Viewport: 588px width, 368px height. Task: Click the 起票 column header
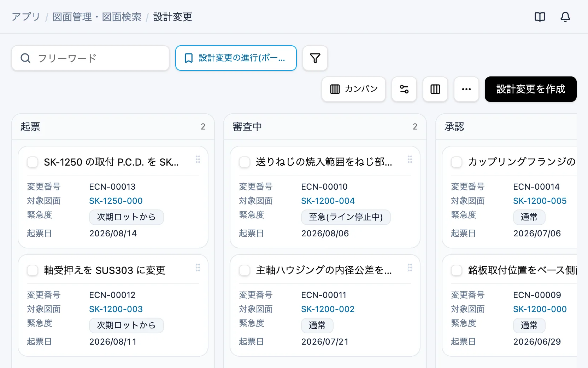click(113, 127)
